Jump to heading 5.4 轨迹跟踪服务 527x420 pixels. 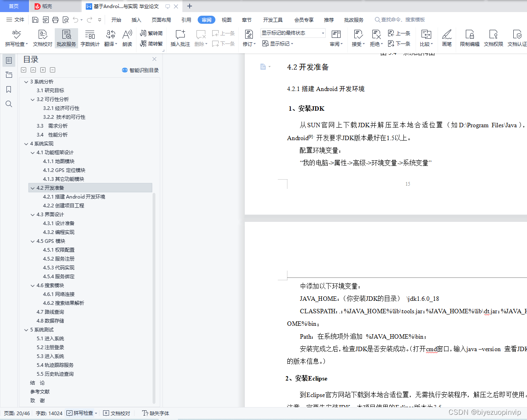(x=55, y=365)
